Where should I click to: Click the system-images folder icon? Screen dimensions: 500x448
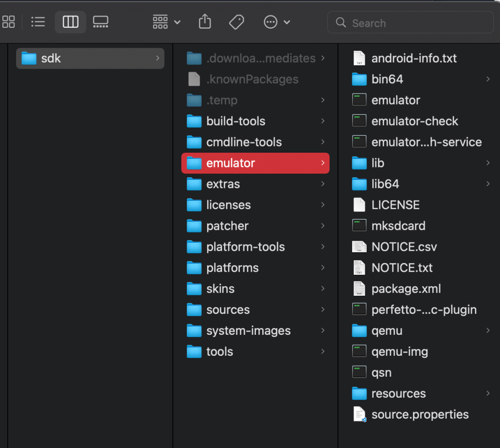pos(194,331)
